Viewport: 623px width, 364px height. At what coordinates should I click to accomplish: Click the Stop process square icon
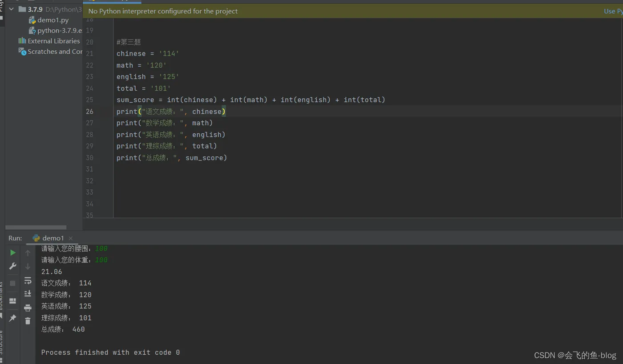click(x=13, y=283)
